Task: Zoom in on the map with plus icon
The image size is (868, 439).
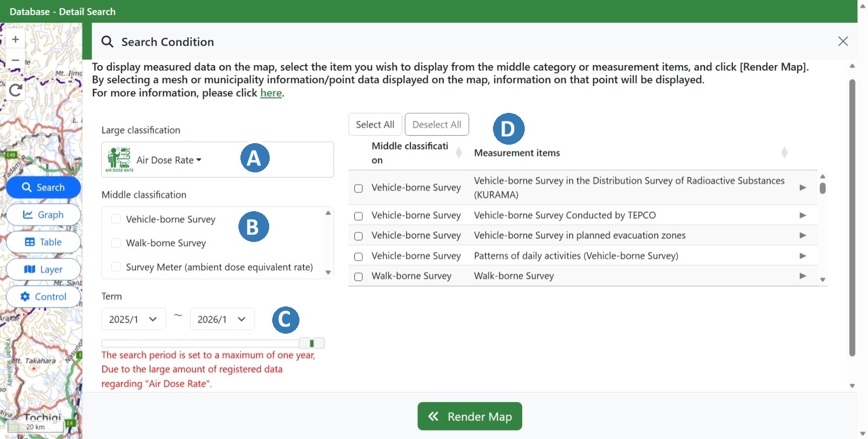Action: 15,39
